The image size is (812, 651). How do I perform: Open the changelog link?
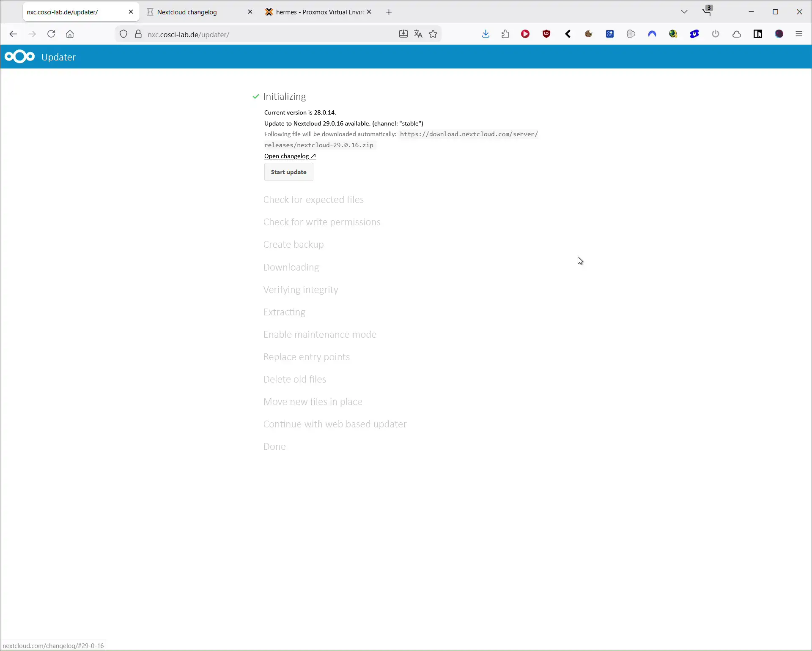(289, 156)
